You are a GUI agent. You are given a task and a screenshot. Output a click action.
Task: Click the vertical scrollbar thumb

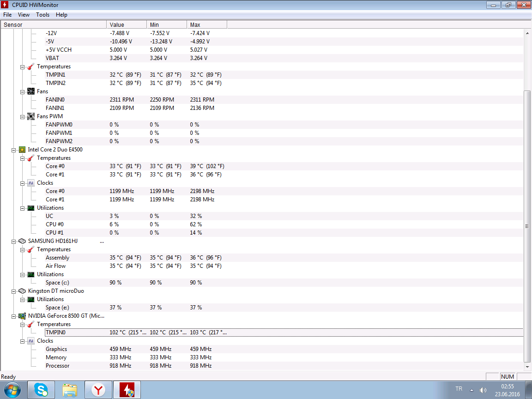527,226
